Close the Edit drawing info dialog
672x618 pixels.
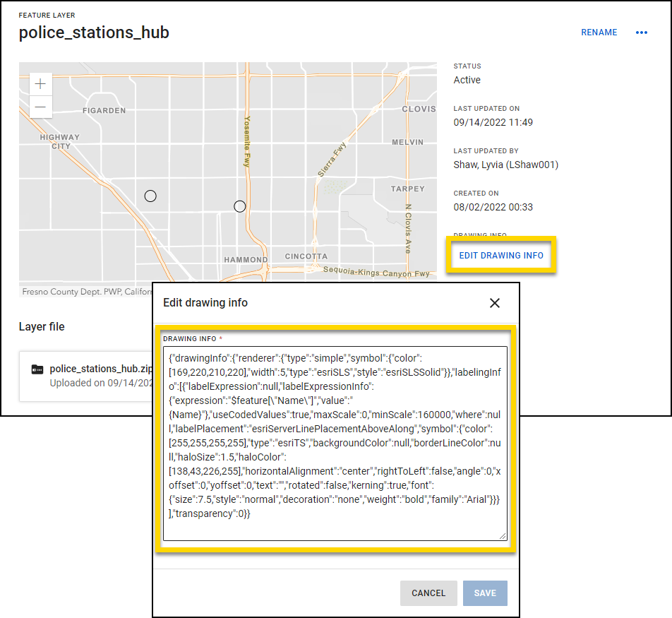tap(494, 303)
